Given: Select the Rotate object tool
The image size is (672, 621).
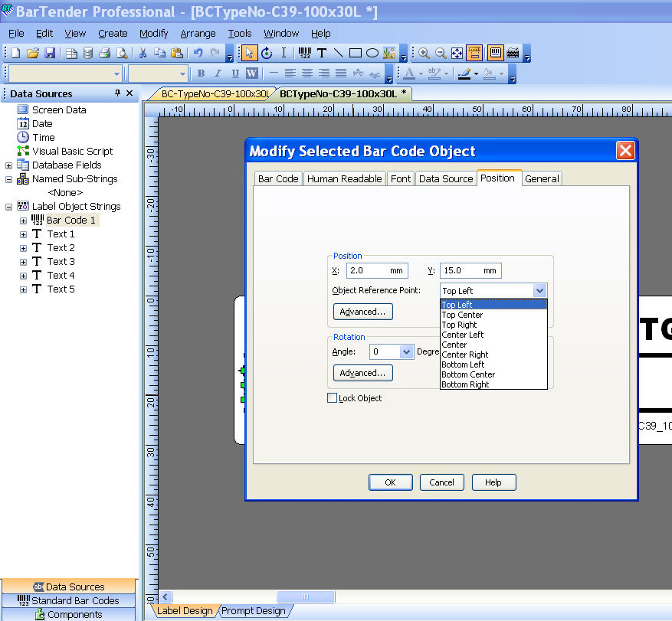Looking at the screenshot, I should pyautogui.click(x=267, y=53).
